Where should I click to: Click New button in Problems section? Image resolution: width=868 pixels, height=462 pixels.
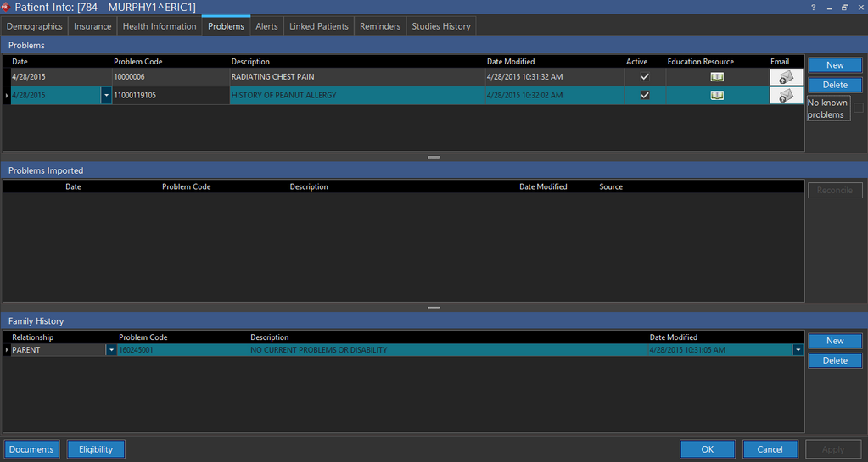[835, 65]
